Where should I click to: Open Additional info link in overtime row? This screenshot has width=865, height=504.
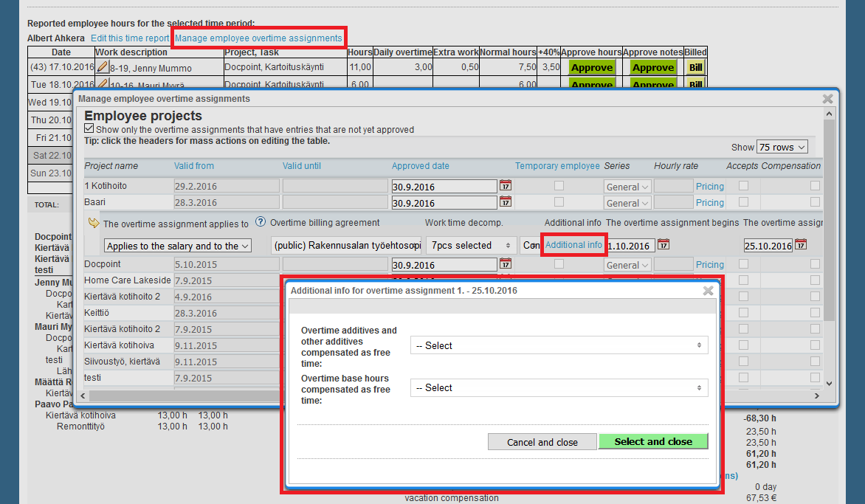tap(573, 245)
